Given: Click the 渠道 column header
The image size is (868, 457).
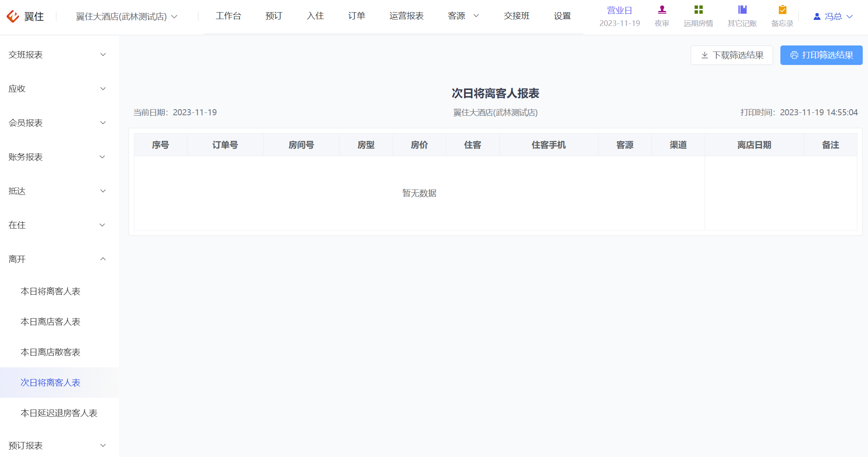Looking at the screenshot, I should coord(678,145).
